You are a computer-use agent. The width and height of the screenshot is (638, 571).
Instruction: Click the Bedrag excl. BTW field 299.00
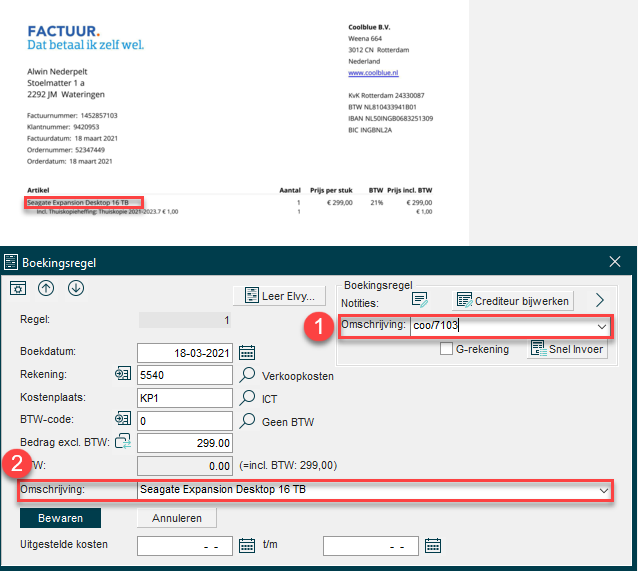click(x=185, y=443)
